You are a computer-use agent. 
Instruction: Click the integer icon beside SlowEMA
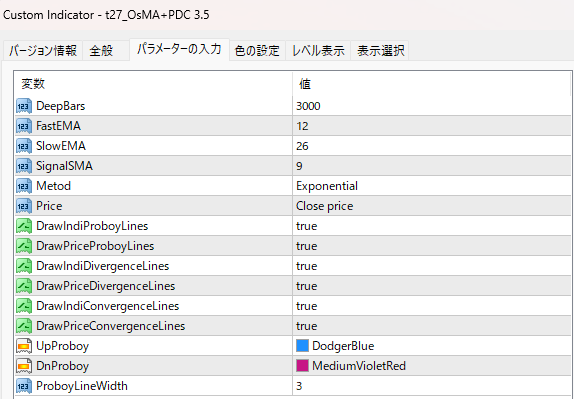24,146
